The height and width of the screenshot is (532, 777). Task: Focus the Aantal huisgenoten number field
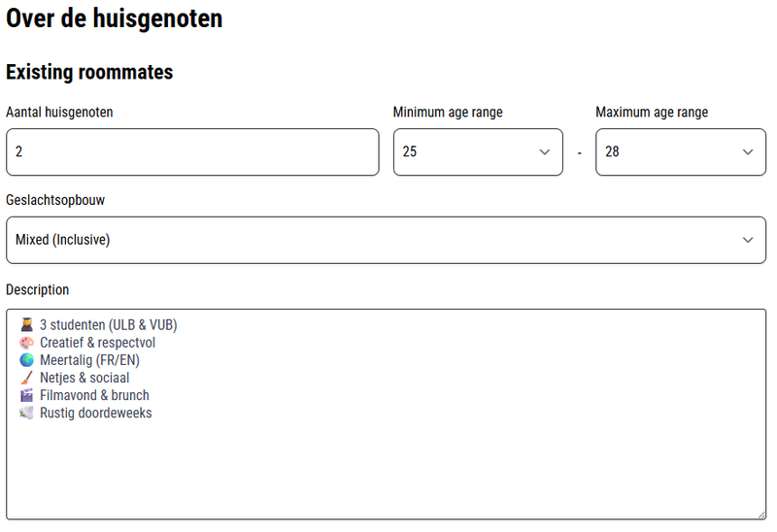192,152
